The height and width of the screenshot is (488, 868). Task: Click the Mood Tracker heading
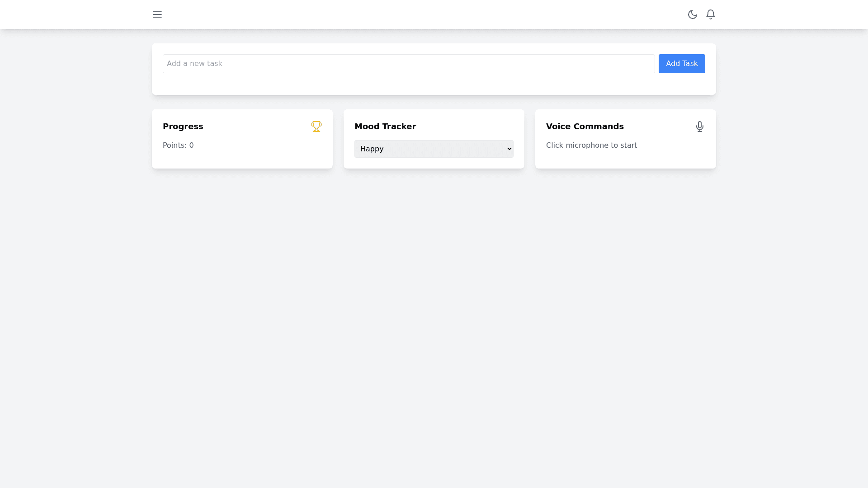coord(385,127)
